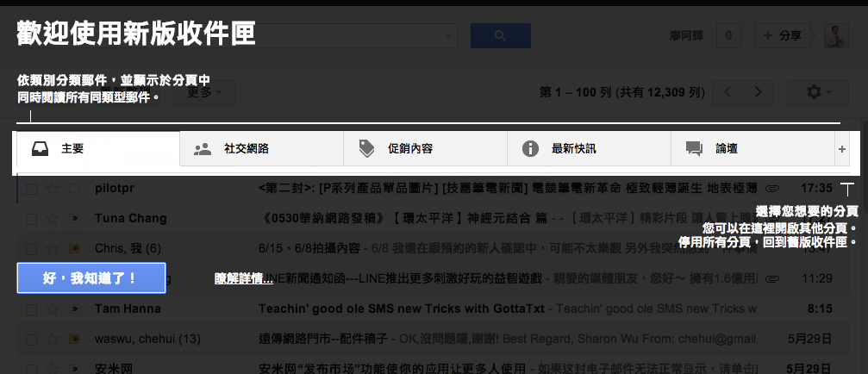This screenshot has height=374, width=868.
Task: Tick the checkbox for Chris, 我 (6) email
Action: [x=32, y=249]
